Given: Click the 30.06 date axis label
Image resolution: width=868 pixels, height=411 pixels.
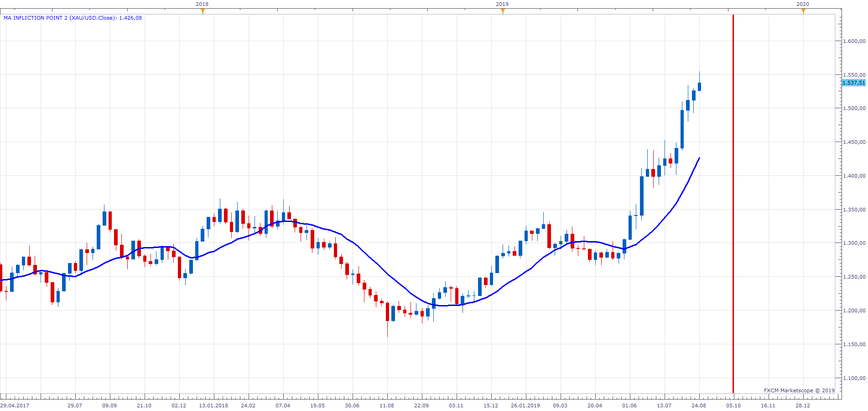Looking at the screenshot, I should tap(352, 406).
